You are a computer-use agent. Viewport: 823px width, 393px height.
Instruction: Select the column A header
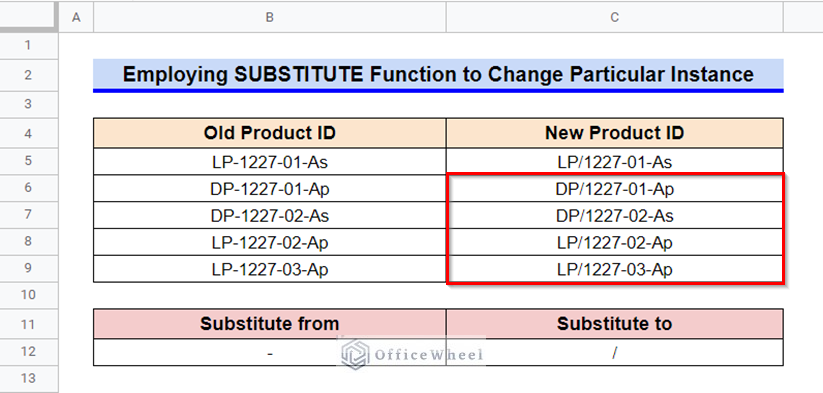[76, 17]
